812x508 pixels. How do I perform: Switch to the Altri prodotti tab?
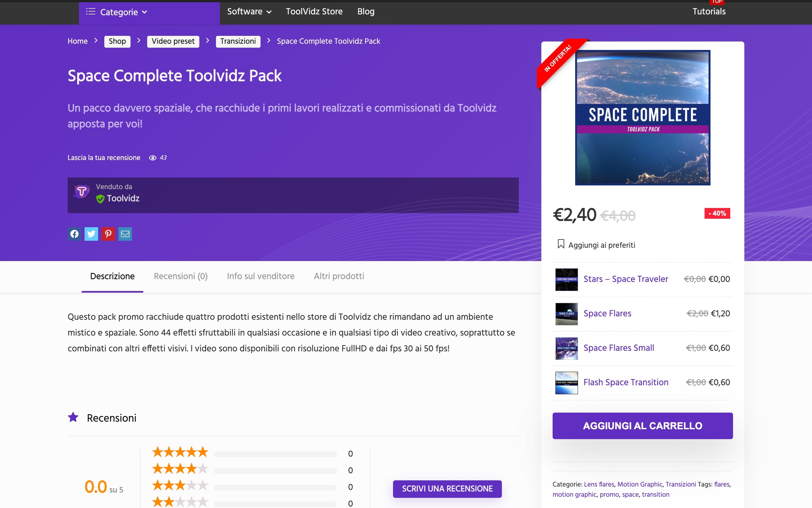tap(339, 276)
